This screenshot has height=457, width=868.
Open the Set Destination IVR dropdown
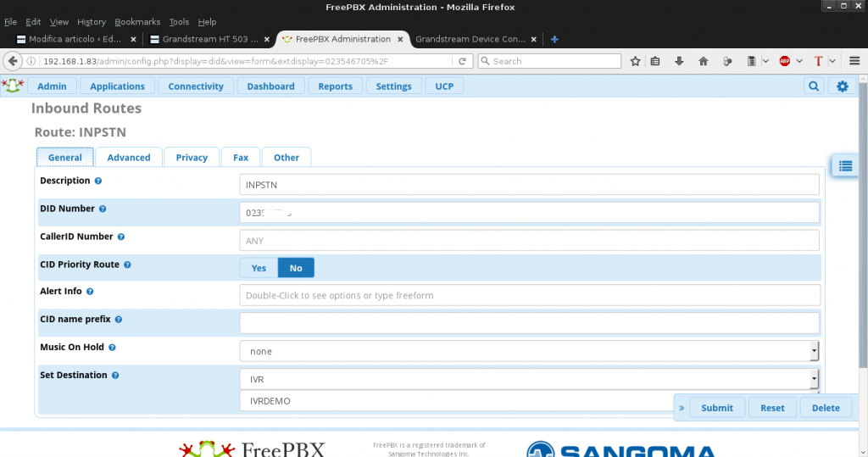[529, 379]
